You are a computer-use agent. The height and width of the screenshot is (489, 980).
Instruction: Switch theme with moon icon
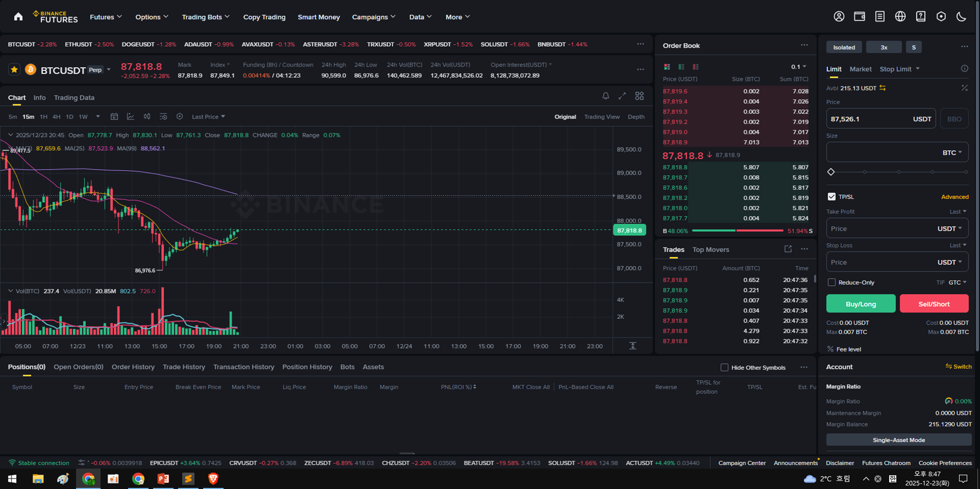click(x=961, y=17)
